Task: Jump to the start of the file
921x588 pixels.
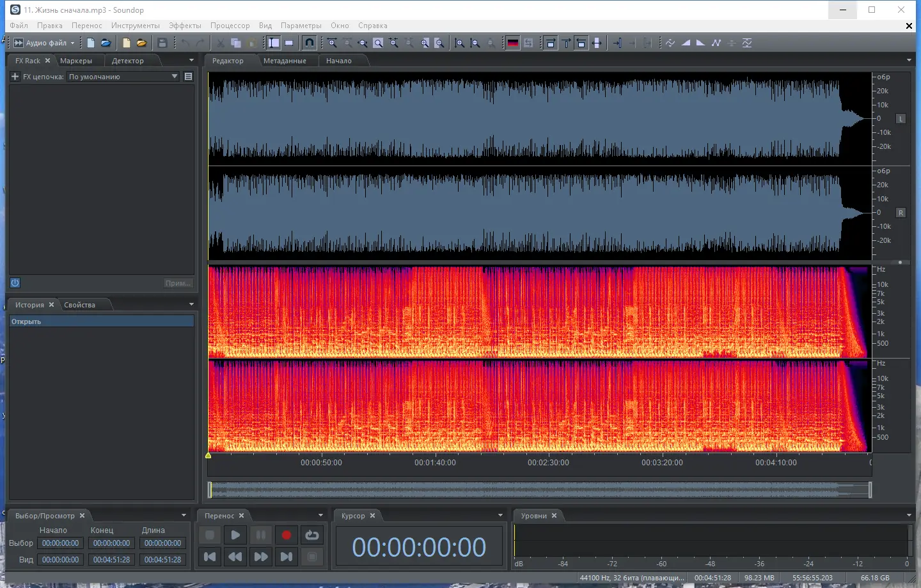Action: (x=210, y=557)
